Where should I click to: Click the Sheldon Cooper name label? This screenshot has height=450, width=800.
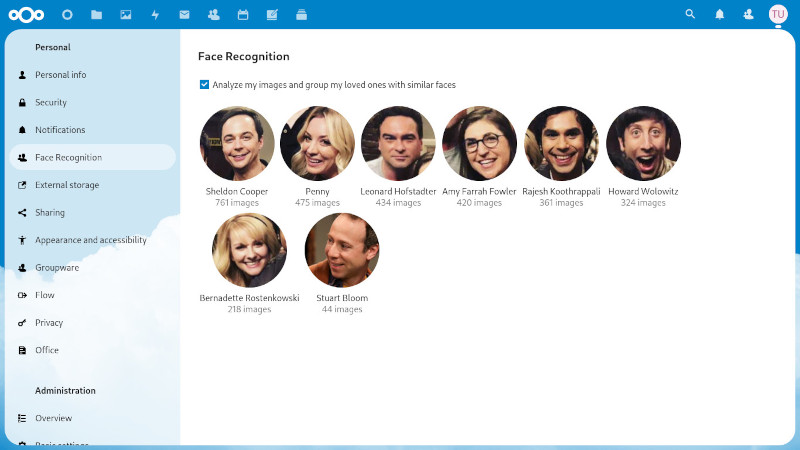237,191
